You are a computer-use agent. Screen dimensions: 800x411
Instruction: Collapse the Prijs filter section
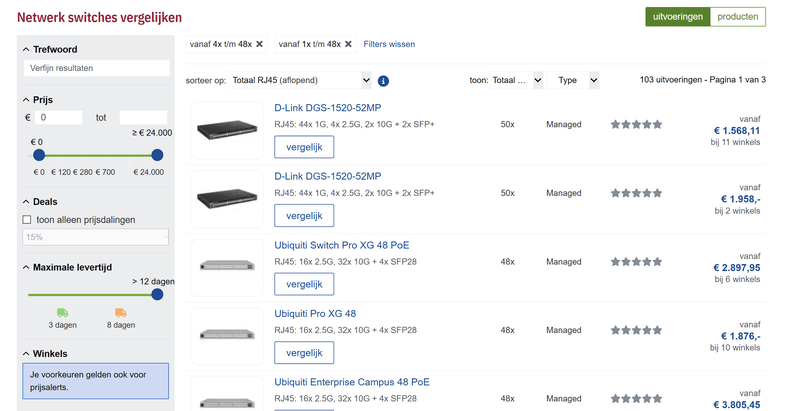tap(26, 100)
